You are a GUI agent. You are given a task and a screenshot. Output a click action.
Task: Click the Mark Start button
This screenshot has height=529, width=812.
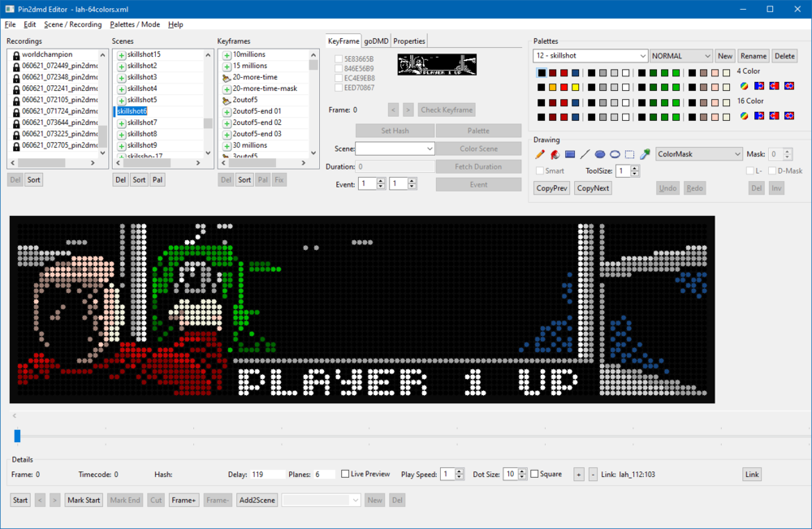(84, 500)
